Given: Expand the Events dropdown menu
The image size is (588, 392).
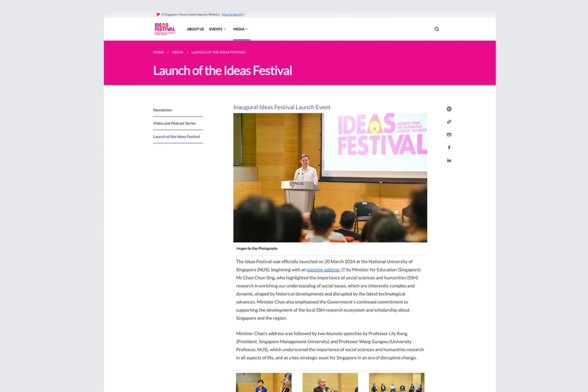Looking at the screenshot, I should [x=218, y=29].
